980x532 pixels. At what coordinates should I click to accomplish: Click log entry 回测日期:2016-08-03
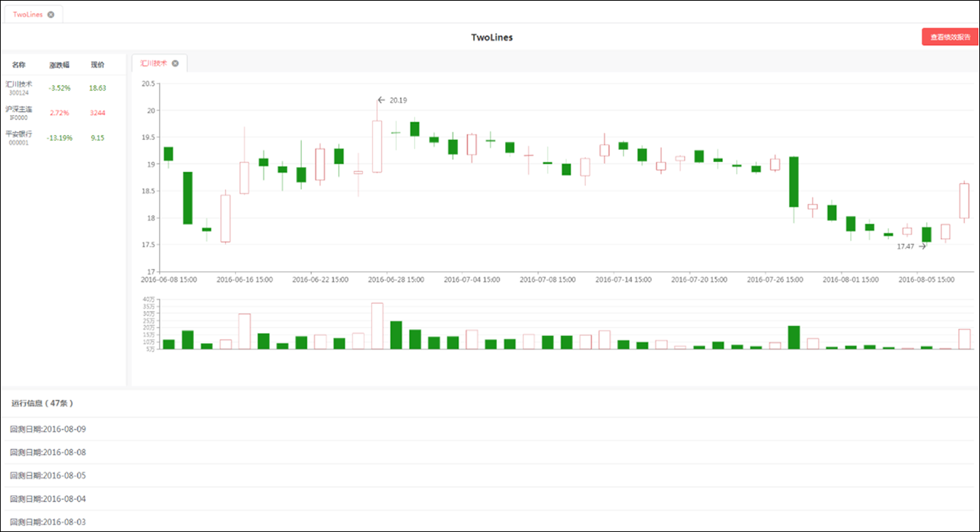[x=48, y=522]
